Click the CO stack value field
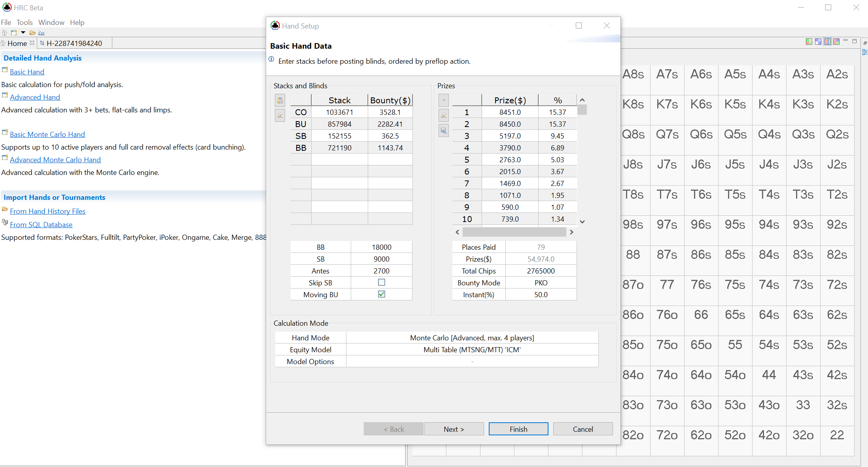 point(339,112)
